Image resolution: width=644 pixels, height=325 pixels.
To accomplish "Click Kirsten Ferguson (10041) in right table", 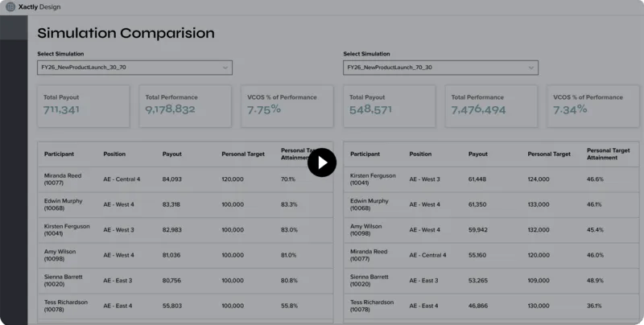I will (x=373, y=179).
